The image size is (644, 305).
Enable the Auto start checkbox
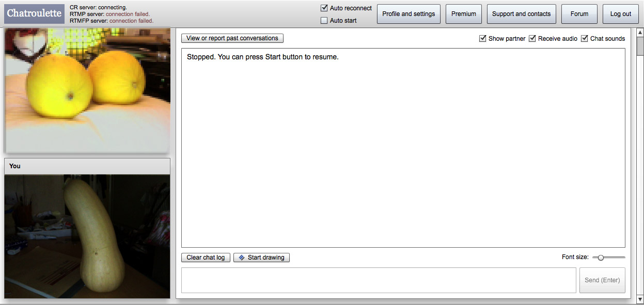click(324, 21)
